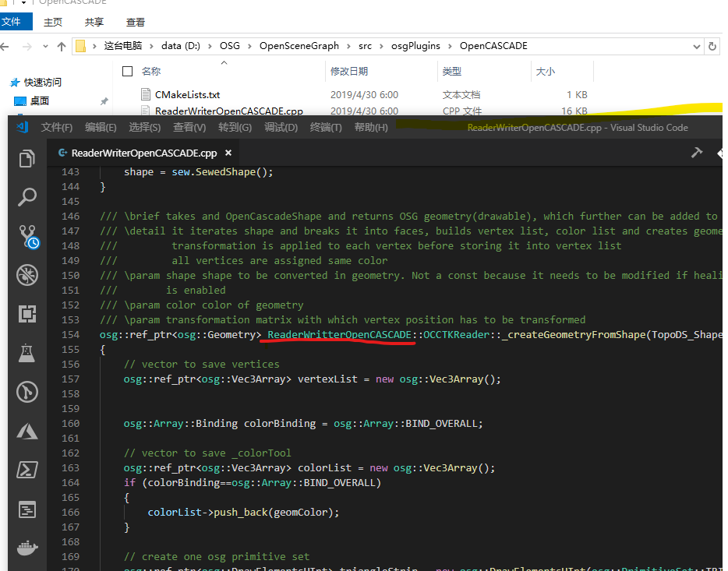Viewport: 728px width, 571px height.
Task: Open the 转到(G) menu
Action: [235, 127]
